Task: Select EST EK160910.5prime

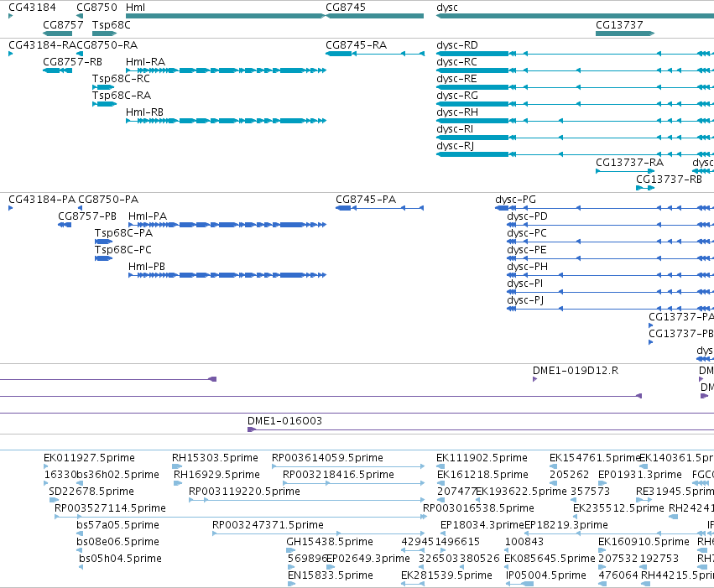Action: tap(602, 550)
